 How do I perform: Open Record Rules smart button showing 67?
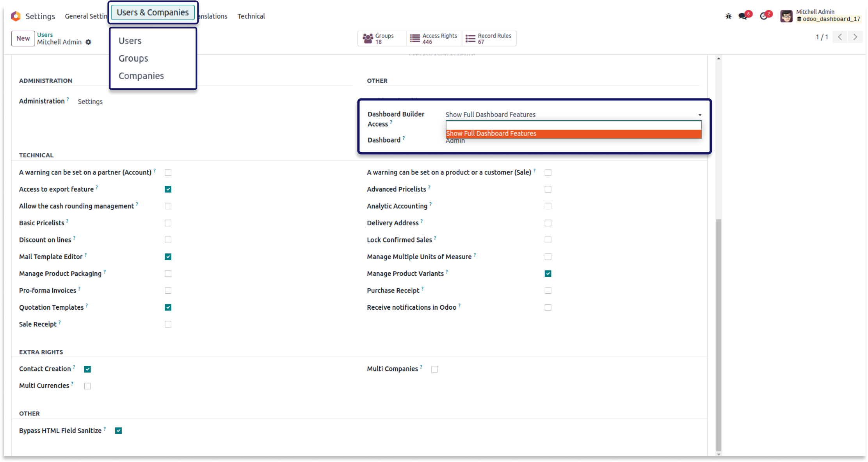click(489, 38)
